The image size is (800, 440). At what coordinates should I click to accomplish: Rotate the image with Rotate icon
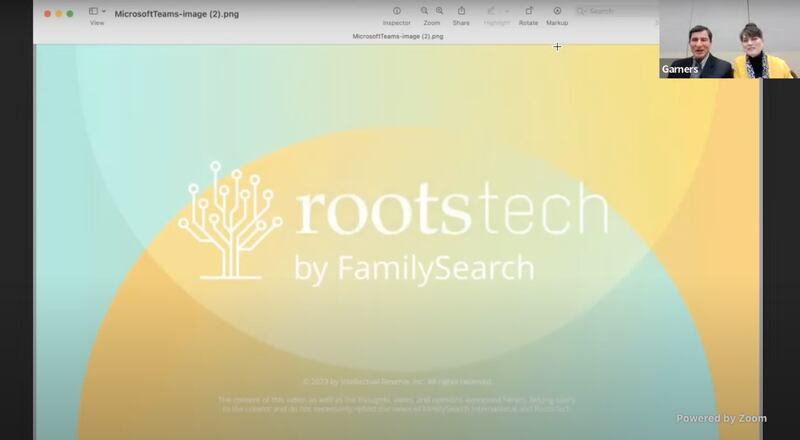tap(529, 11)
